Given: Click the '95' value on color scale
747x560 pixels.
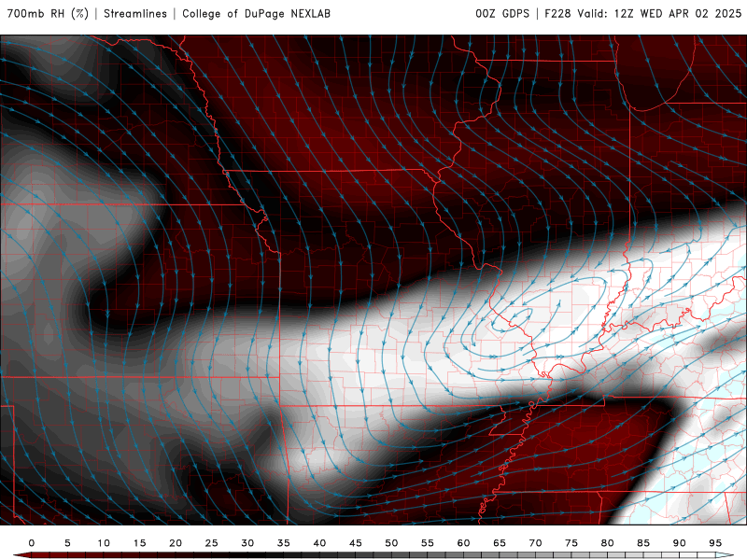Looking at the screenshot, I should (x=715, y=543).
